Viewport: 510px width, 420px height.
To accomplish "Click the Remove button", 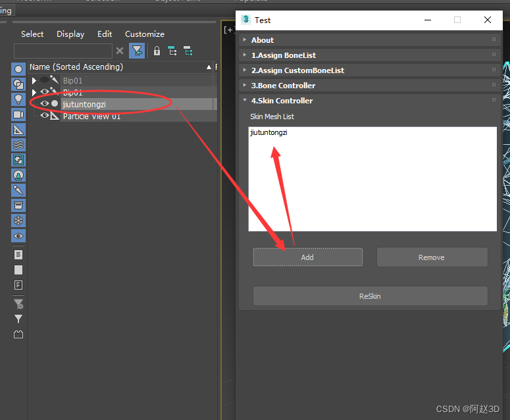I will 432,257.
